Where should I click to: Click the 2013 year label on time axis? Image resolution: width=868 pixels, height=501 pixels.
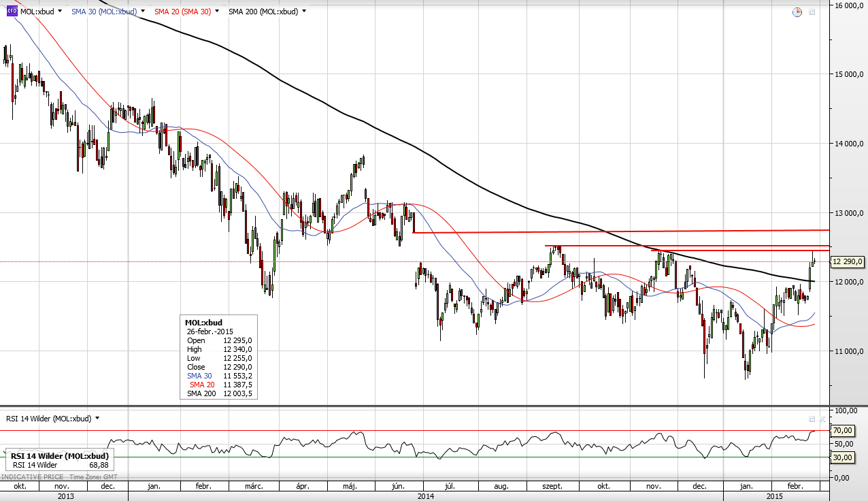pyautogui.click(x=66, y=496)
